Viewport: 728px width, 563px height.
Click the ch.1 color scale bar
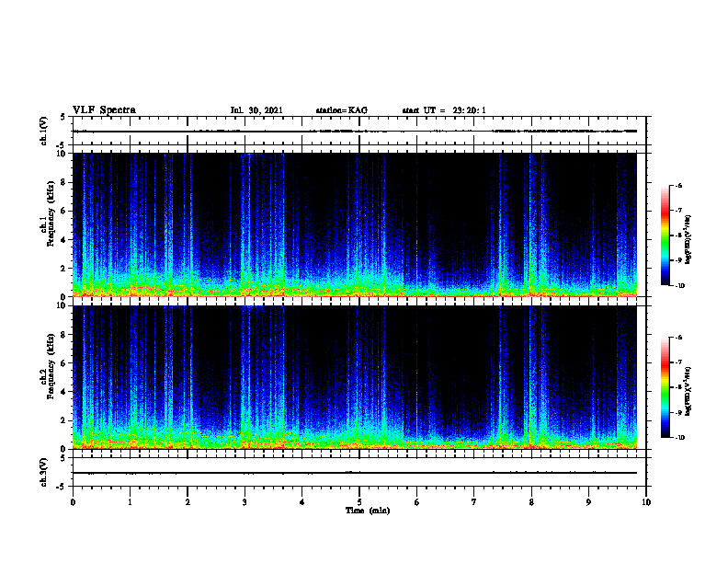[665, 236]
